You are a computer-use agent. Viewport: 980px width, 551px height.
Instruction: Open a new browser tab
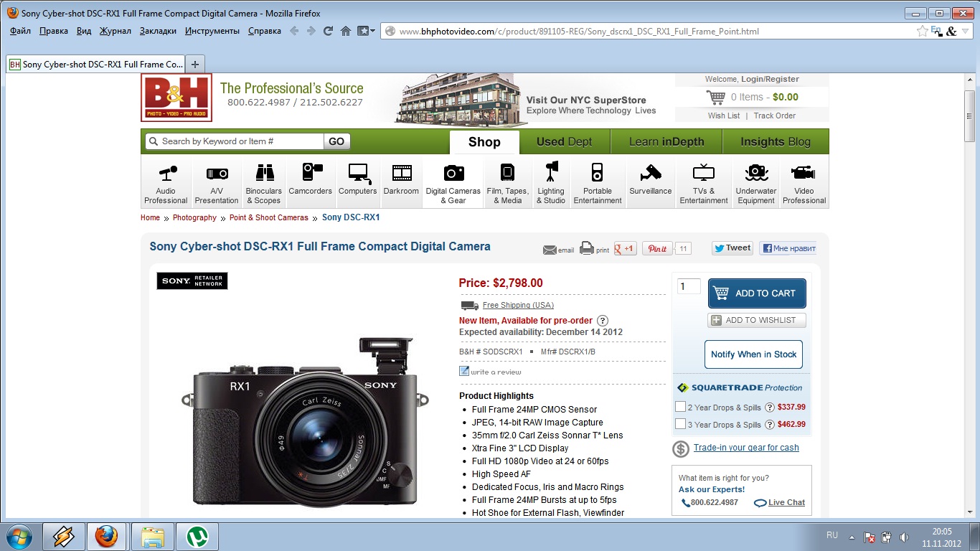195,64
